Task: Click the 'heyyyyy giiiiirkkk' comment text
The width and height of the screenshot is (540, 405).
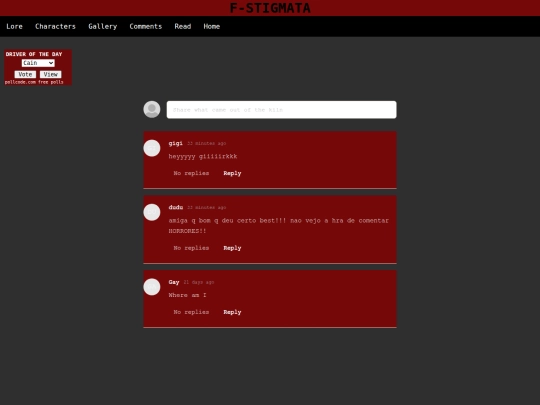Action: (x=203, y=156)
